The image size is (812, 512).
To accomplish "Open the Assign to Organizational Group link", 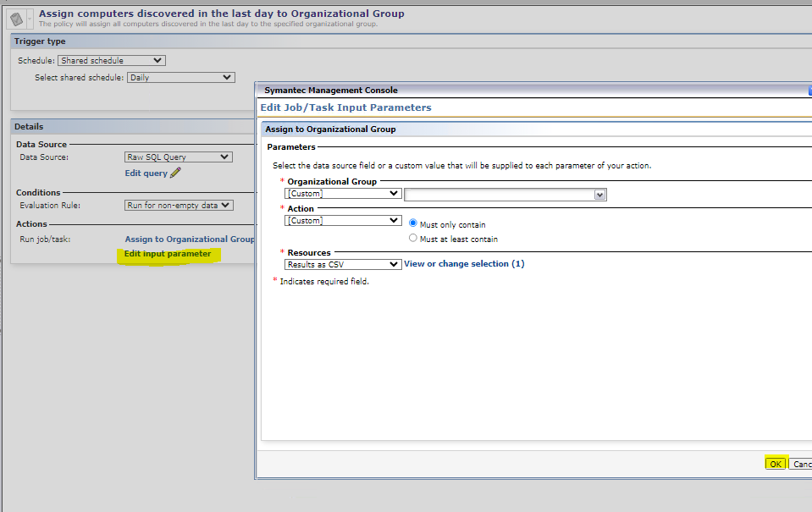I will click(189, 239).
